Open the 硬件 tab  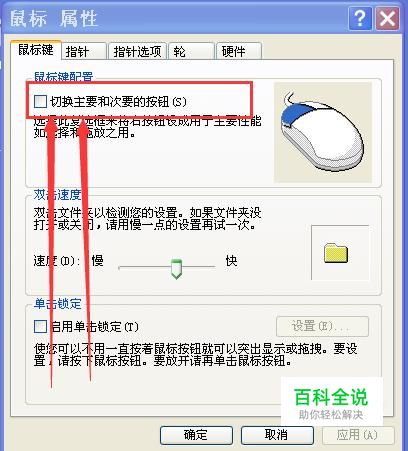click(239, 52)
